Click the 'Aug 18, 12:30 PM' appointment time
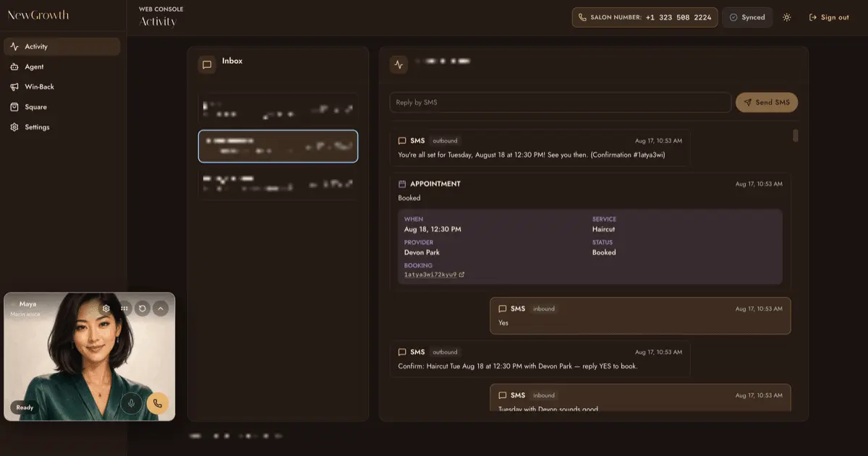 [x=433, y=229]
